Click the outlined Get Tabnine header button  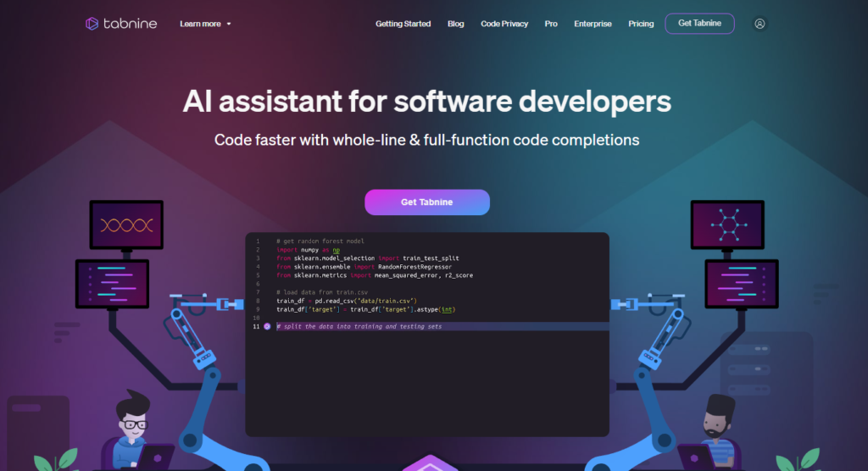(x=699, y=23)
